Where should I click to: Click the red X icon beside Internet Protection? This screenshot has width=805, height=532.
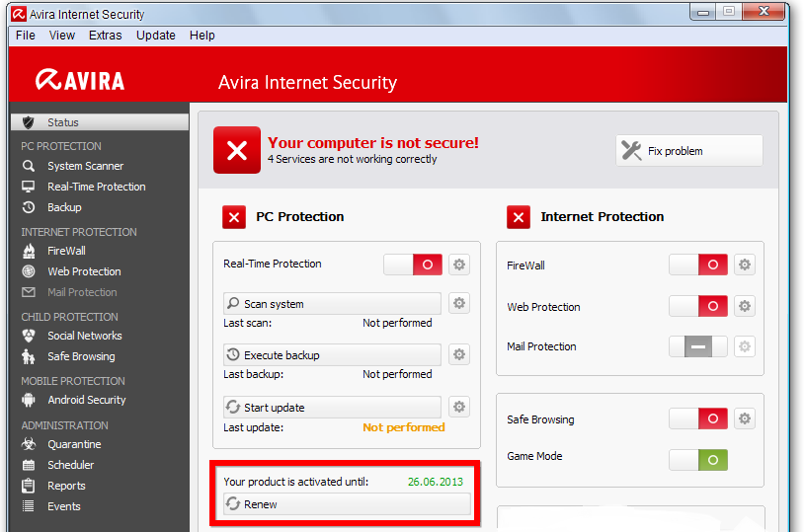(519, 217)
